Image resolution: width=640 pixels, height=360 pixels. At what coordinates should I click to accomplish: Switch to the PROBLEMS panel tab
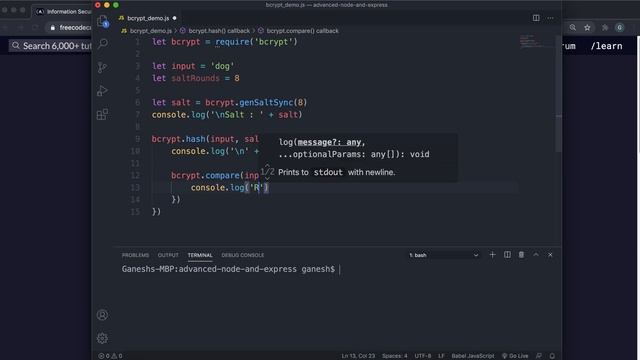[x=136, y=255]
